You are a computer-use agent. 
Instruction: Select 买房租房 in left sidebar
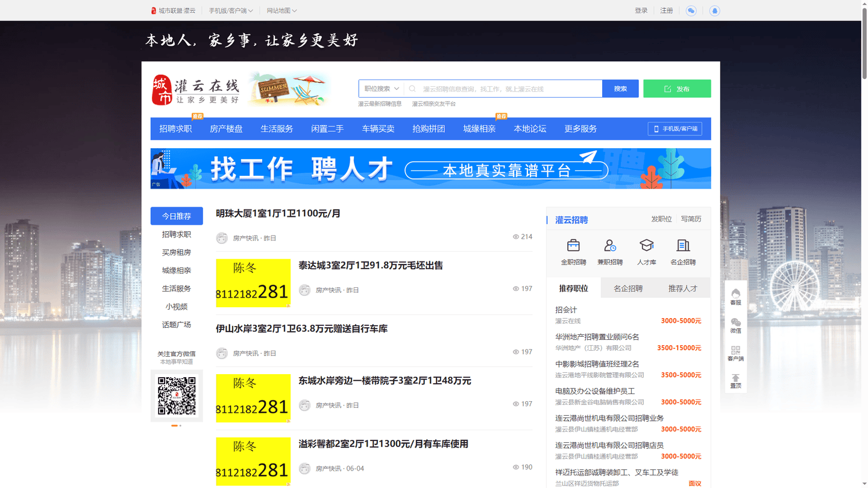point(177,252)
